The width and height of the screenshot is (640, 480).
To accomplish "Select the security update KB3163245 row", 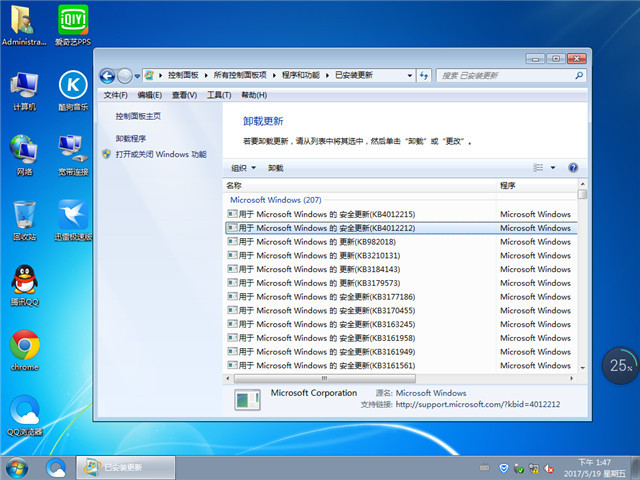I will point(401,324).
